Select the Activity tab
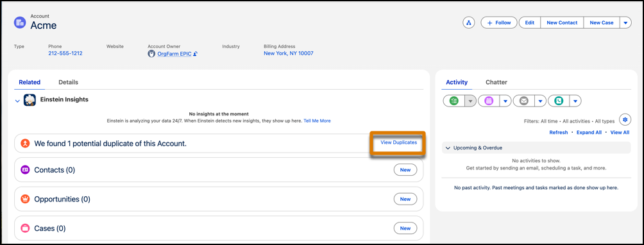The image size is (644, 245). [457, 82]
